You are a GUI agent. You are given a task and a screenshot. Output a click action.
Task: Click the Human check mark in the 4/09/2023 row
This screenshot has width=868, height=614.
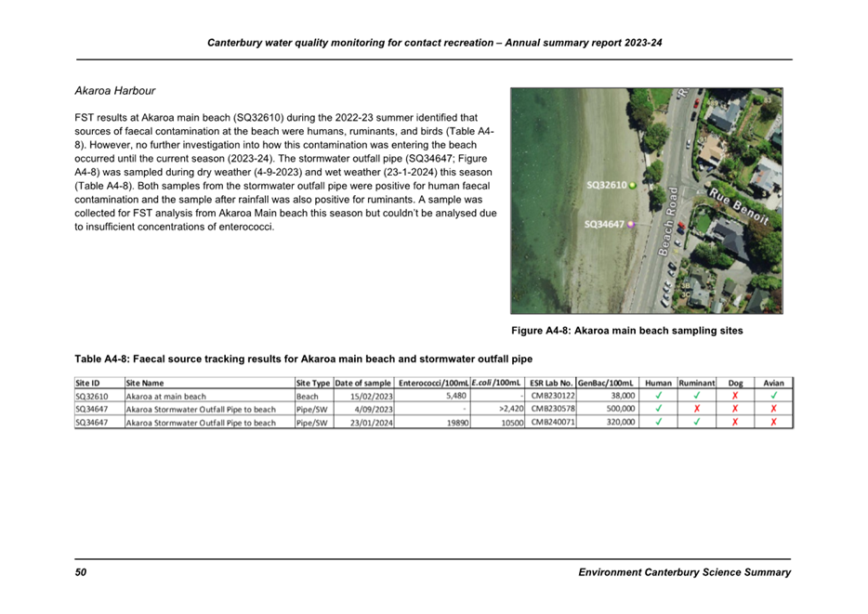[x=658, y=408]
